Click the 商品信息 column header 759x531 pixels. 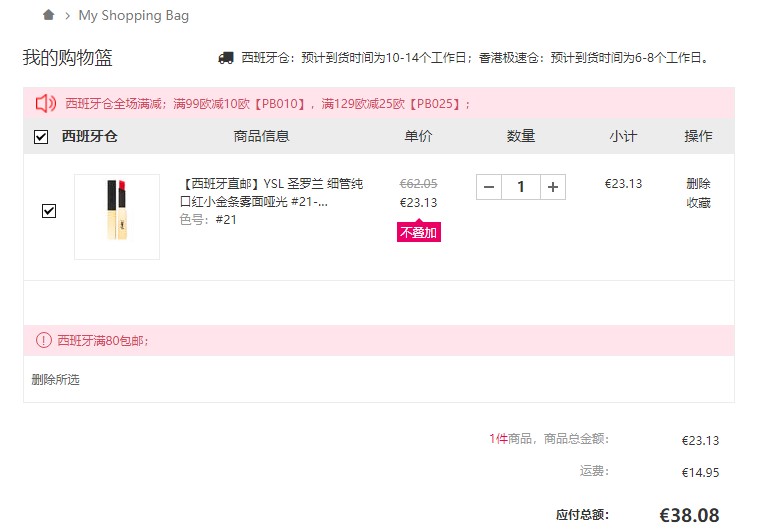261,137
